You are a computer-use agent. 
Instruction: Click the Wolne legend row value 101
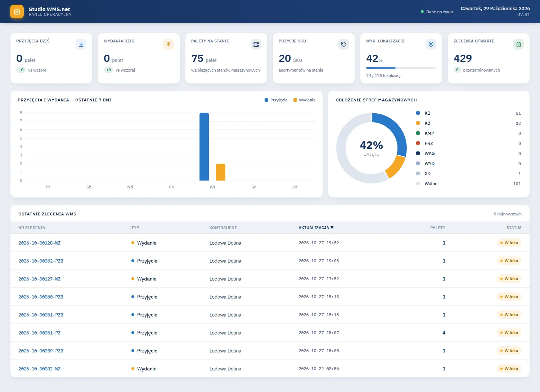pos(517,184)
